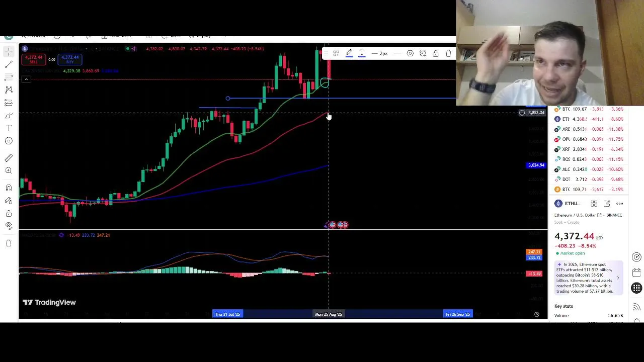Click the plus icon on the price axis

point(522,113)
